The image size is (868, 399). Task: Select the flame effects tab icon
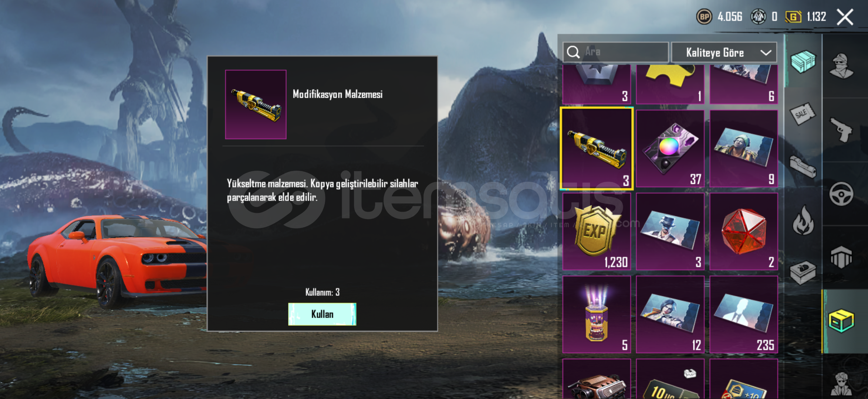coord(803,220)
